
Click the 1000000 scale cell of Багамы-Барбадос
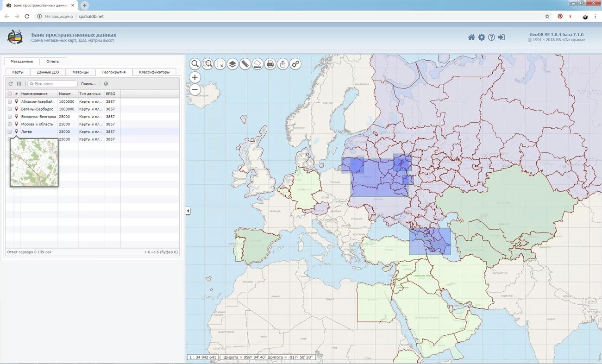click(x=68, y=109)
